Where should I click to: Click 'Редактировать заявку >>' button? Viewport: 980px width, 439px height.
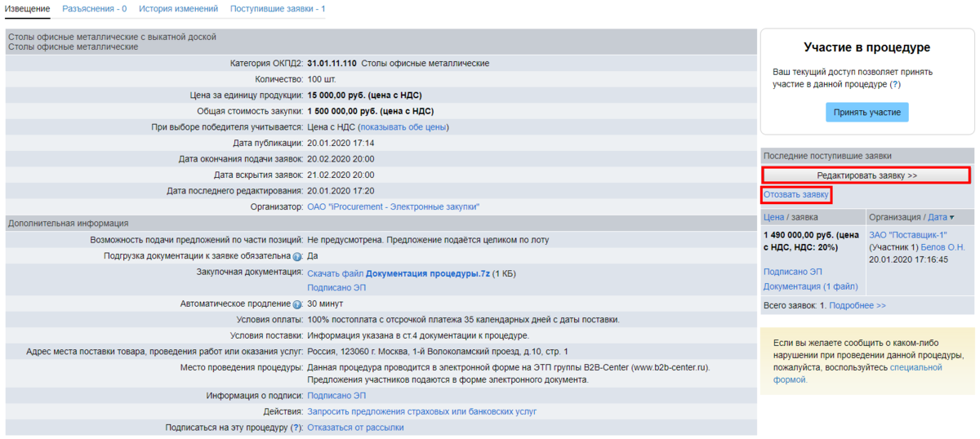point(866,175)
